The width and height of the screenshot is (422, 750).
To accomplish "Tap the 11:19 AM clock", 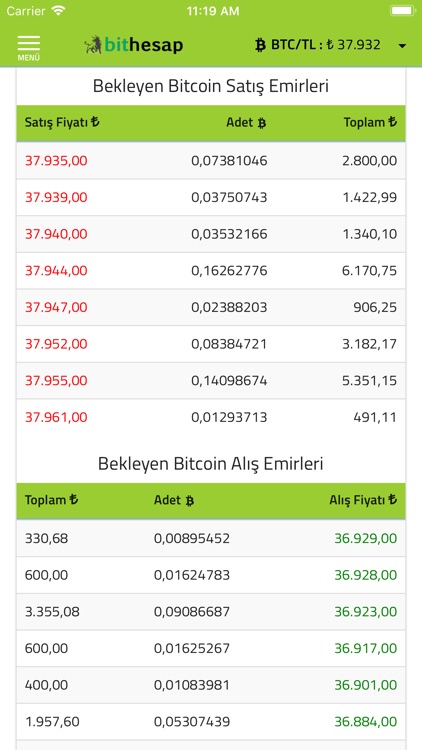I will pyautogui.click(x=212, y=11).
